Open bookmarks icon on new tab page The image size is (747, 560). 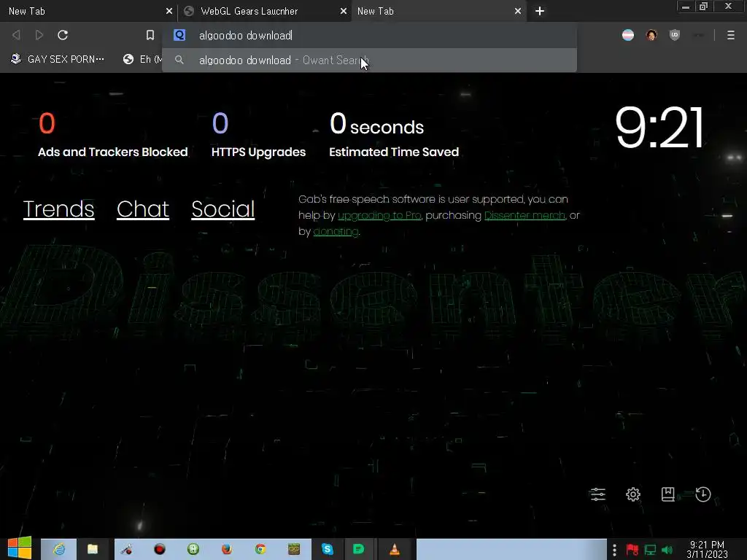click(668, 494)
